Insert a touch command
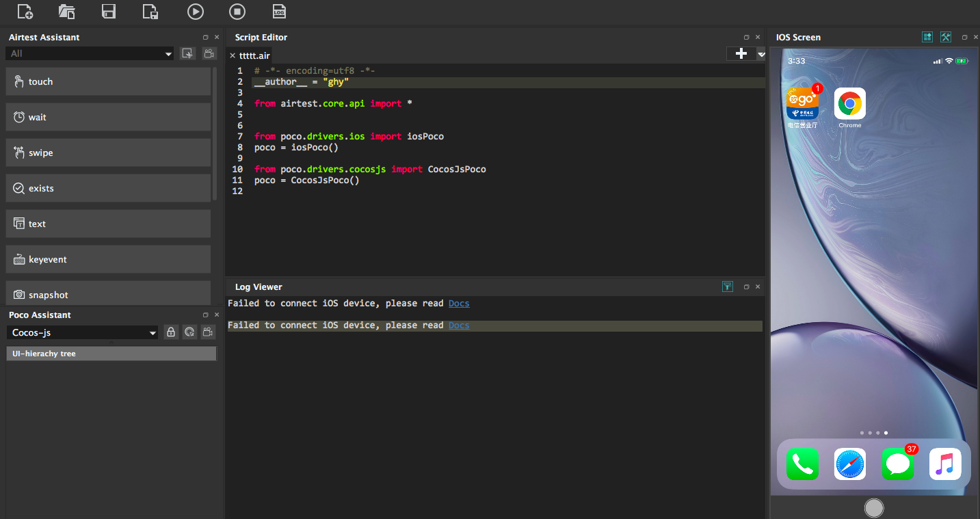 point(108,81)
